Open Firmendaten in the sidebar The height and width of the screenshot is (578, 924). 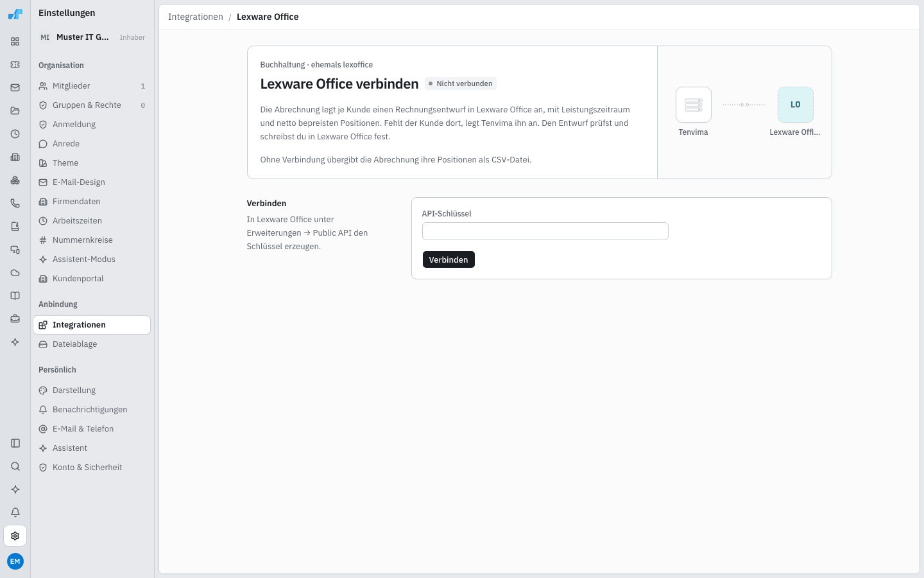[92, 202]
